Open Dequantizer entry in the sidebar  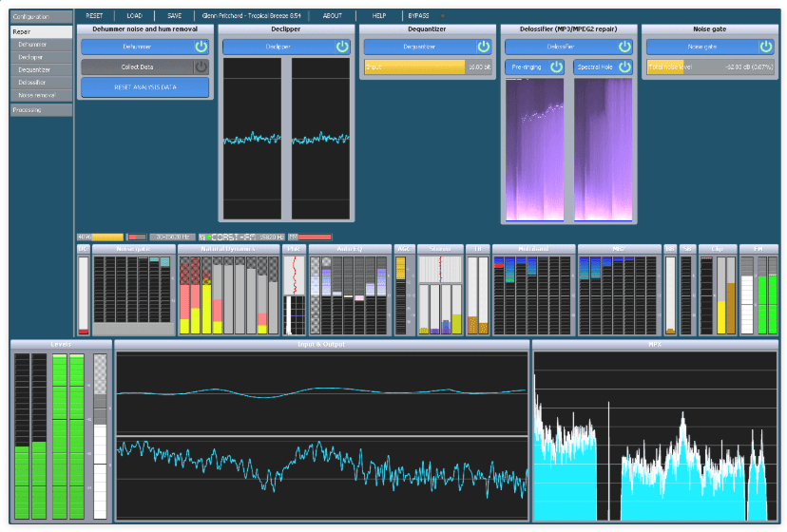(x=41, y=69)
